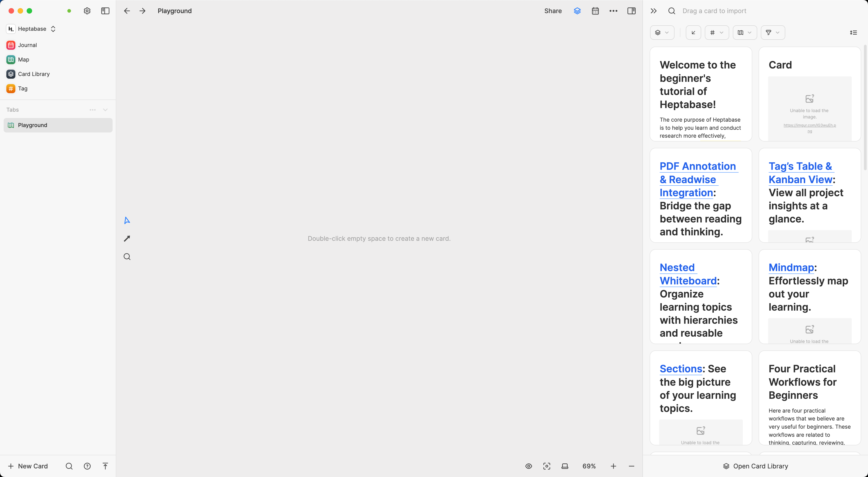Zoom in with the plus icon
Image resolution: width=868 pixels, height=477 pixels.
point(613,466)
